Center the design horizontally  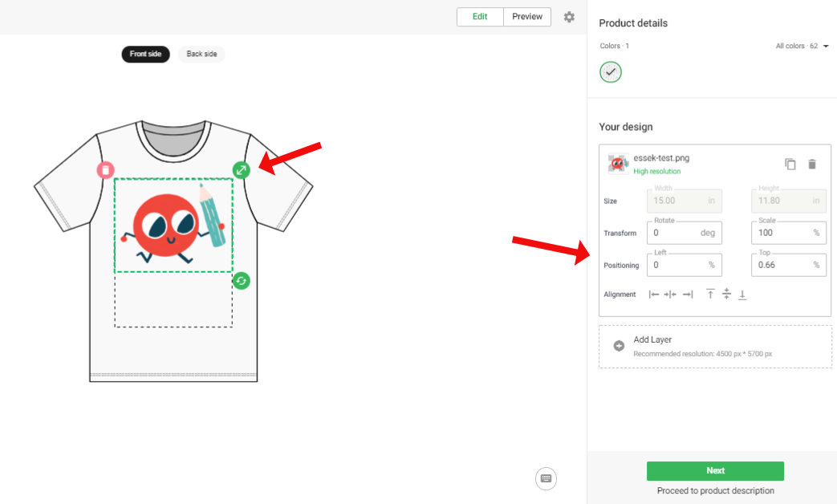tap(670, 295)
